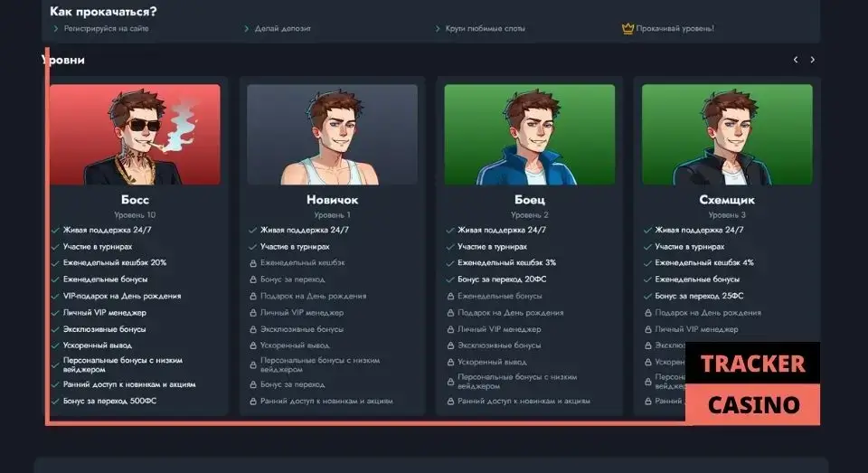Select the Новичок character avatar
868x473 pixels.
(332, 135)
